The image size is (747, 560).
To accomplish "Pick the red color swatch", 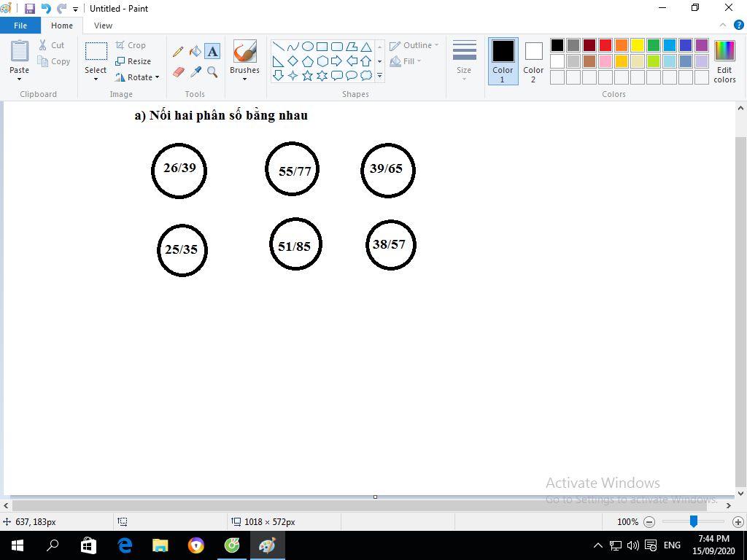I will [x=605, y=45].
